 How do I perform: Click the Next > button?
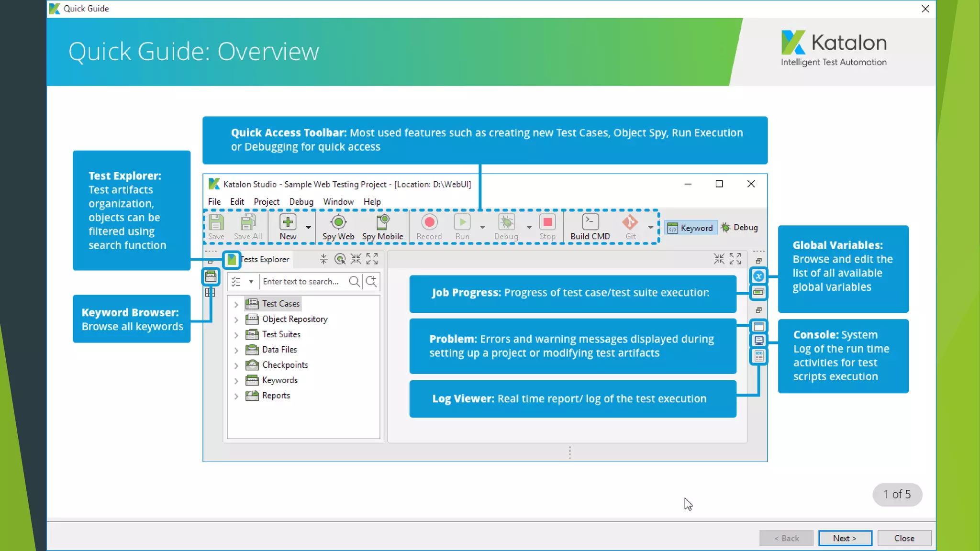[845, 538]
